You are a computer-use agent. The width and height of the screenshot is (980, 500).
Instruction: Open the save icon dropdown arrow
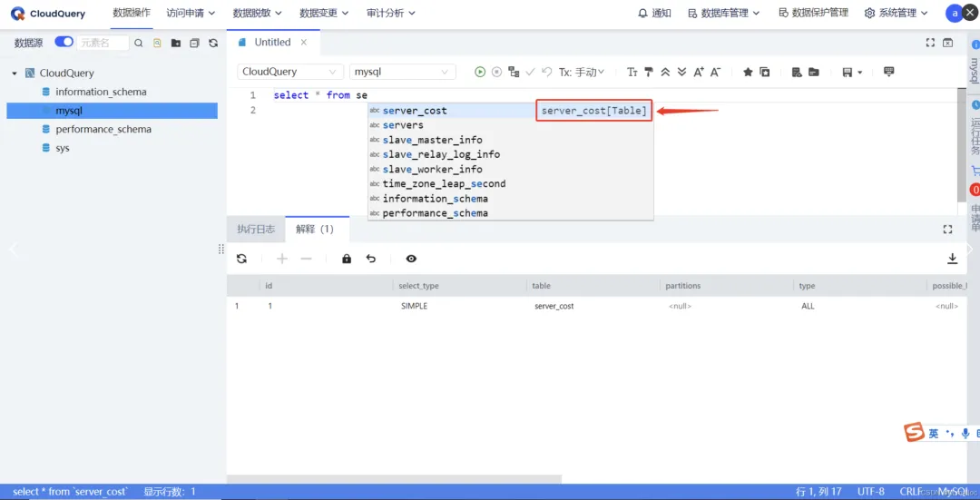point(860,73)
